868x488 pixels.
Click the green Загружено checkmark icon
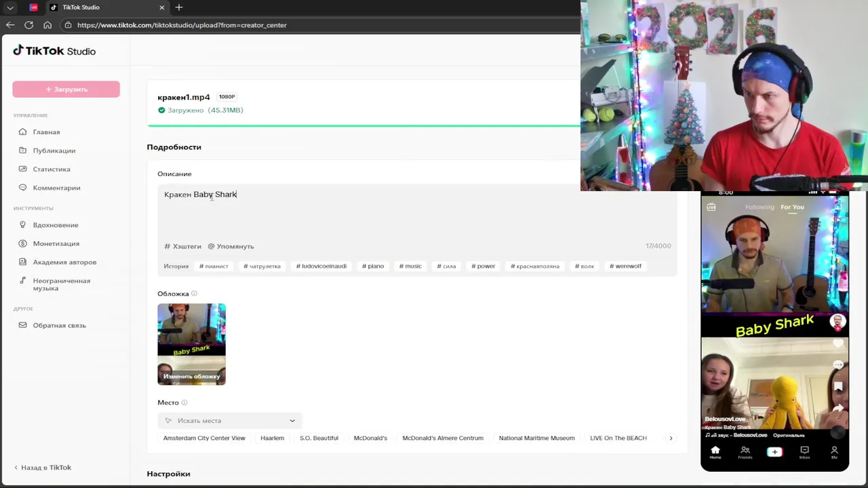[x=161, y=110]
